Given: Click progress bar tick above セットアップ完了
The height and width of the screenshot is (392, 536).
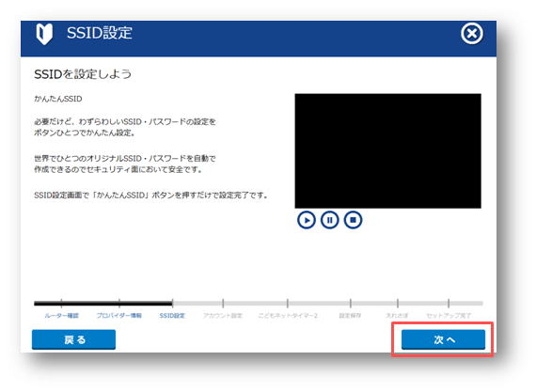Looking at the screenshot, I should point(449,303).
